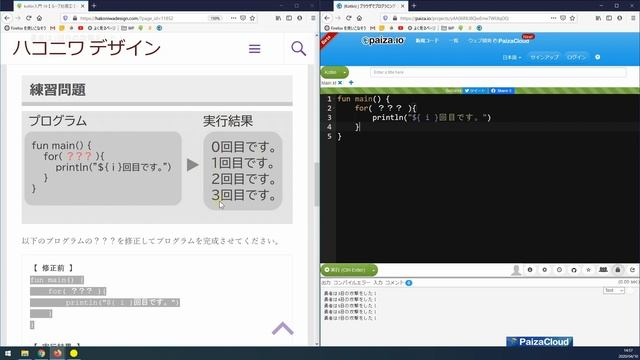Screen dimensions: 640x360
Task: Click the paiza.io logo
Action: [383, 40]
